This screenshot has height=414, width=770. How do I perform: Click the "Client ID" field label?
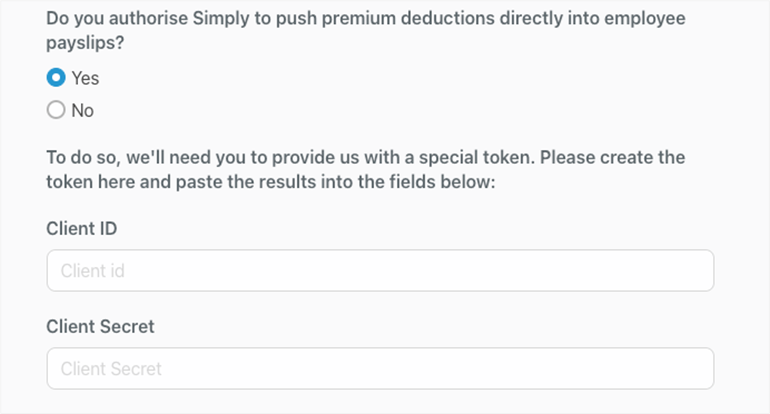point(82,228)
